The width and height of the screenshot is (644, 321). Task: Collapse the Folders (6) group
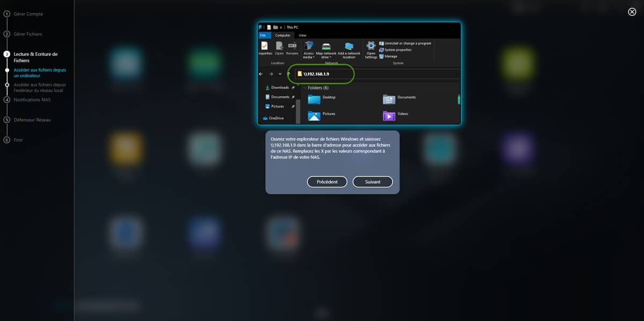coord(304,87)
